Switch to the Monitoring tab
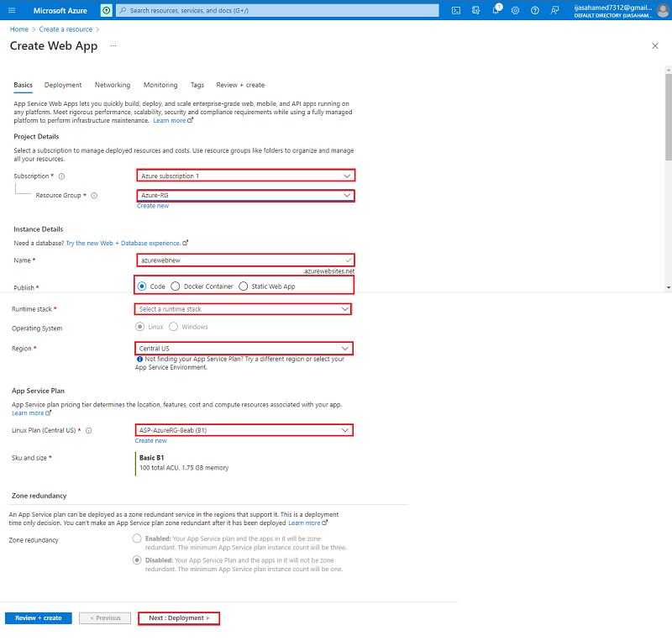 coord(160,85)
